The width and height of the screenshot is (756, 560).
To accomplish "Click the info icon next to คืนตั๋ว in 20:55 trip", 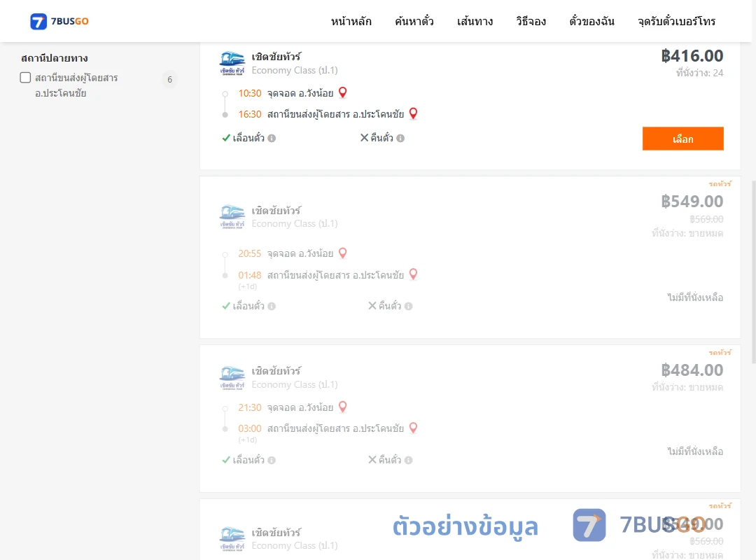I will tap(408, 307).
